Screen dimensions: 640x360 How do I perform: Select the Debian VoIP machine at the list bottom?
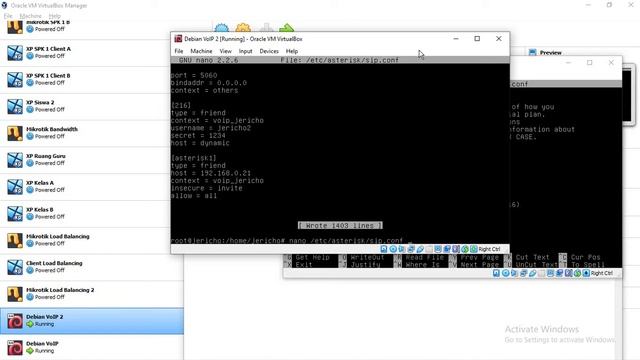click(92, 347)
